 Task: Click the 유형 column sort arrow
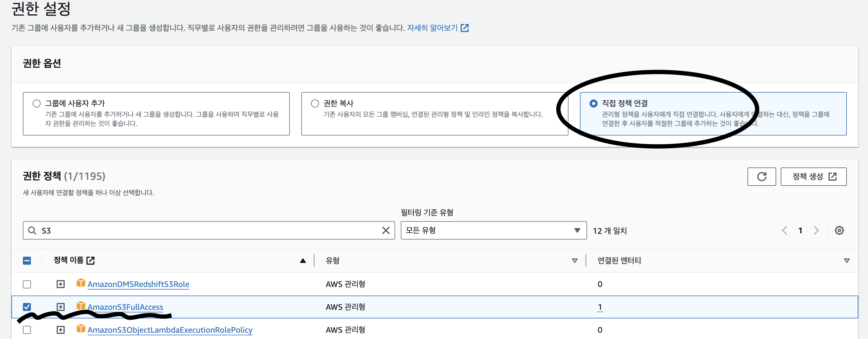point(574,261)
